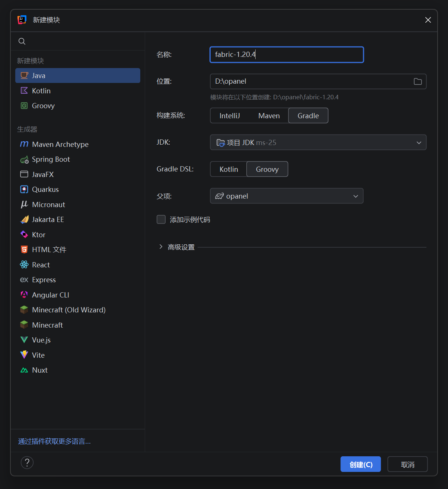Viewport: 448px width, 489px height.
Task: Set build system to Maven
Action: tap(269, 116)
